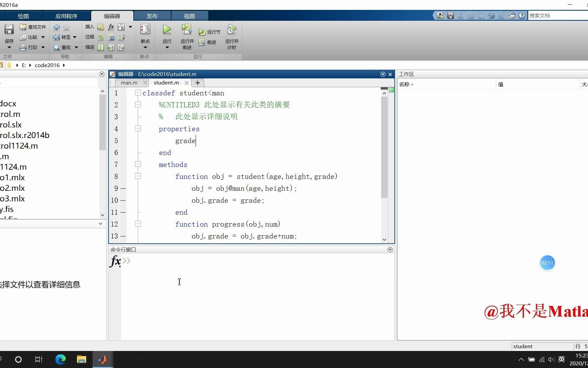Switch to the man.m editor tab

[x=129, y=83]
